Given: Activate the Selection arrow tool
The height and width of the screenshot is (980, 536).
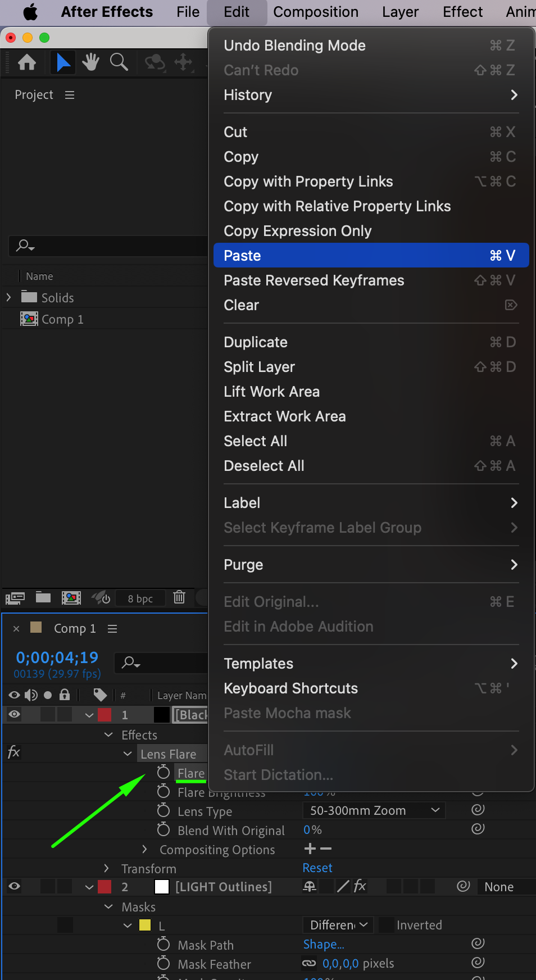Looking at the screenshot, I should coord(63,62).
